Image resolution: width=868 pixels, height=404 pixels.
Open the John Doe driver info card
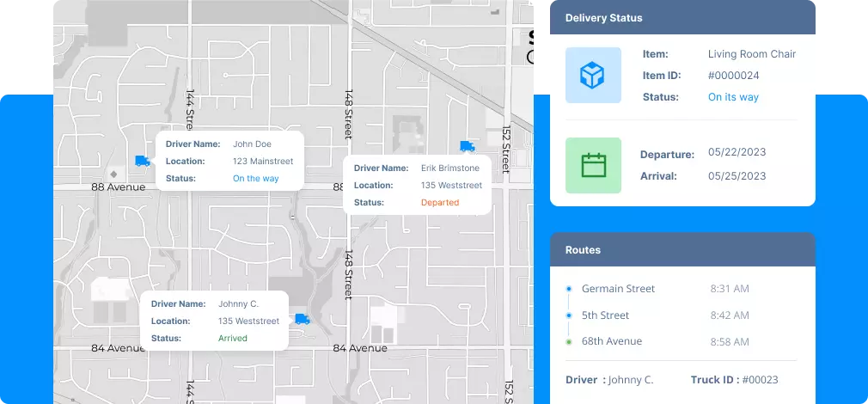click(x=229, y=161)
